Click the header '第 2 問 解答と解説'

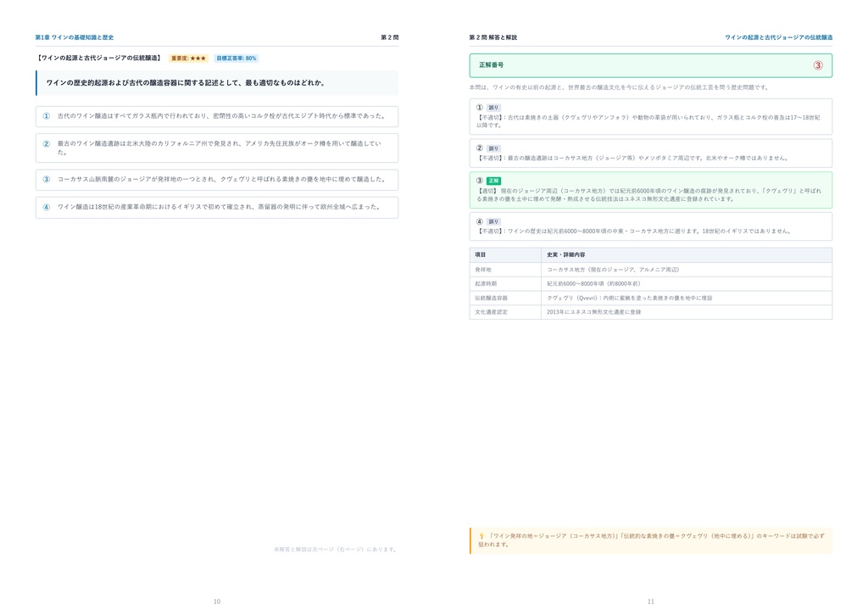[x=492, y=37]
